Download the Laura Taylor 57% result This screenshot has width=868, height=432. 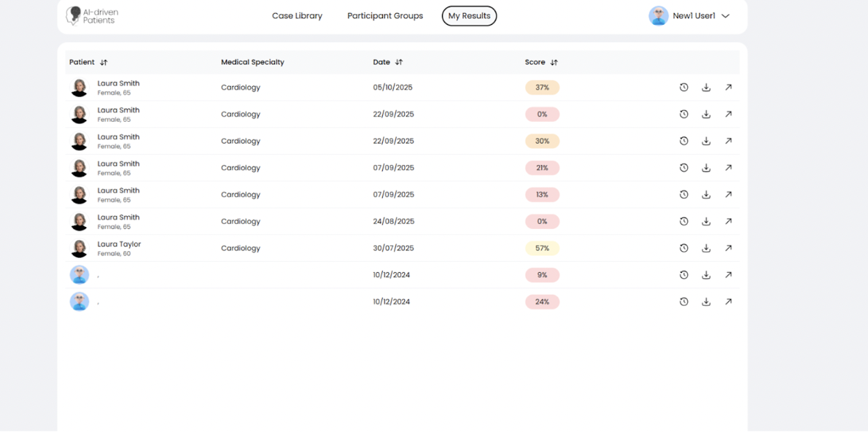pos(706,248)
